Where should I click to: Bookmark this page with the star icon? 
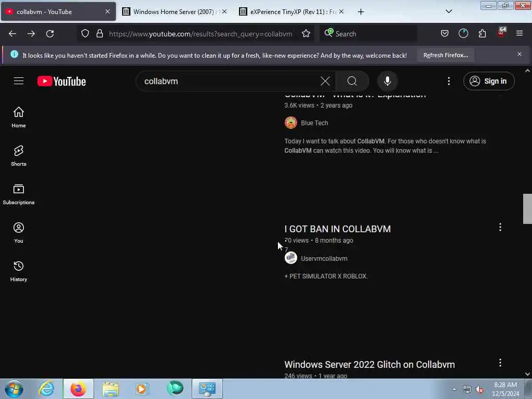(306, 34)
